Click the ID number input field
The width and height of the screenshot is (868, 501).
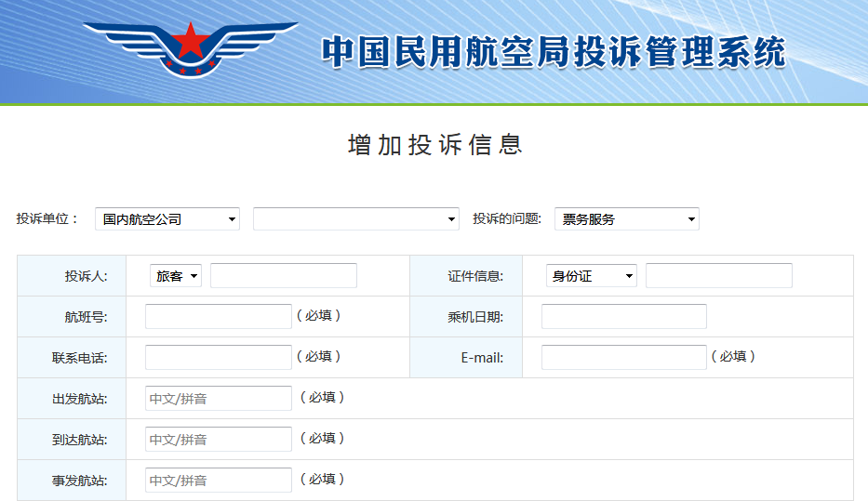(718, 275)
